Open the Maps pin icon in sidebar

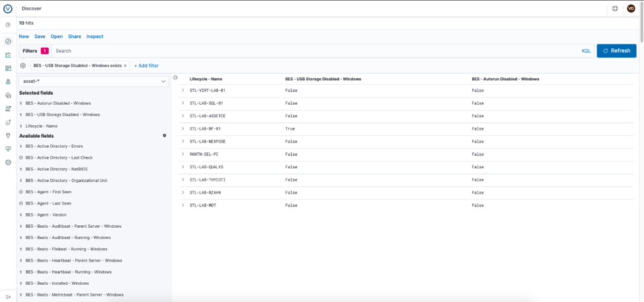point(8,82)
